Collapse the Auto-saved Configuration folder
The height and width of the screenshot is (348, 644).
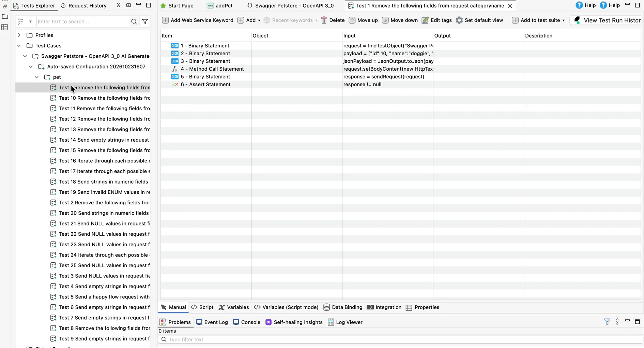(x=31, y=67)
